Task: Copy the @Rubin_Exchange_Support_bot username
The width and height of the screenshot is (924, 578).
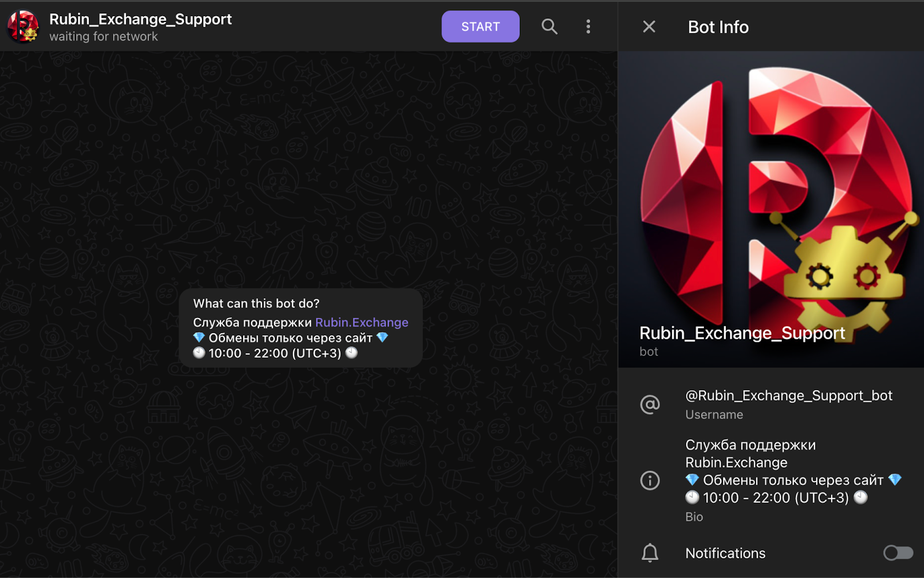Action: click(788, 395)
